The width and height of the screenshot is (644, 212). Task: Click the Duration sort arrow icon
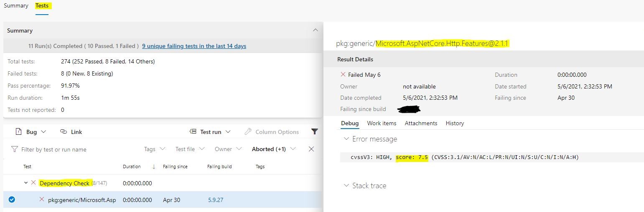coord(154,167)
